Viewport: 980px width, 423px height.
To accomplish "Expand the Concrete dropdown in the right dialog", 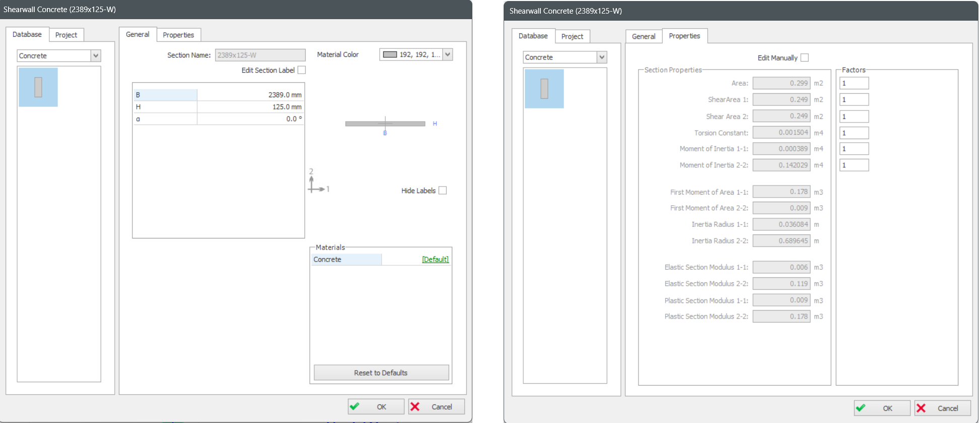I will pos(601,57).
